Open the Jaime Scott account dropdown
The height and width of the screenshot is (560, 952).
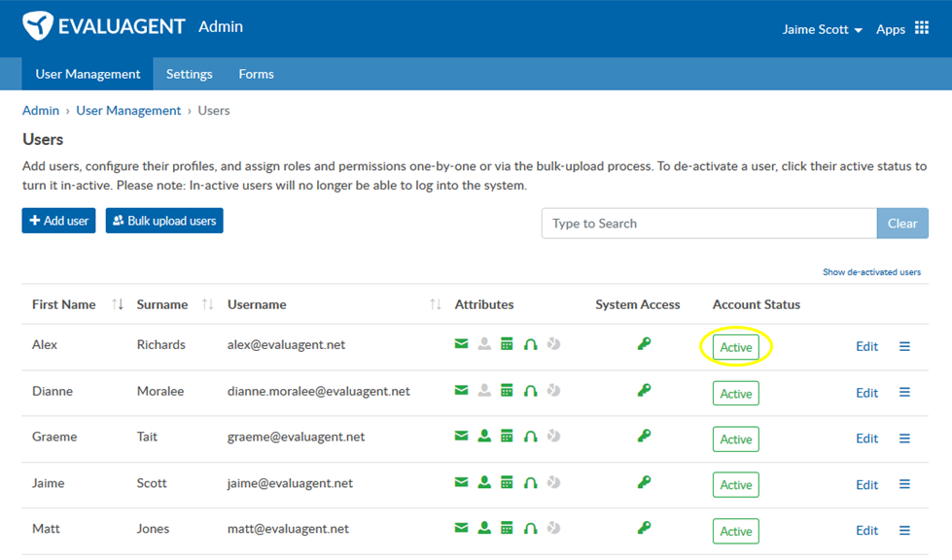click(822, 29)
